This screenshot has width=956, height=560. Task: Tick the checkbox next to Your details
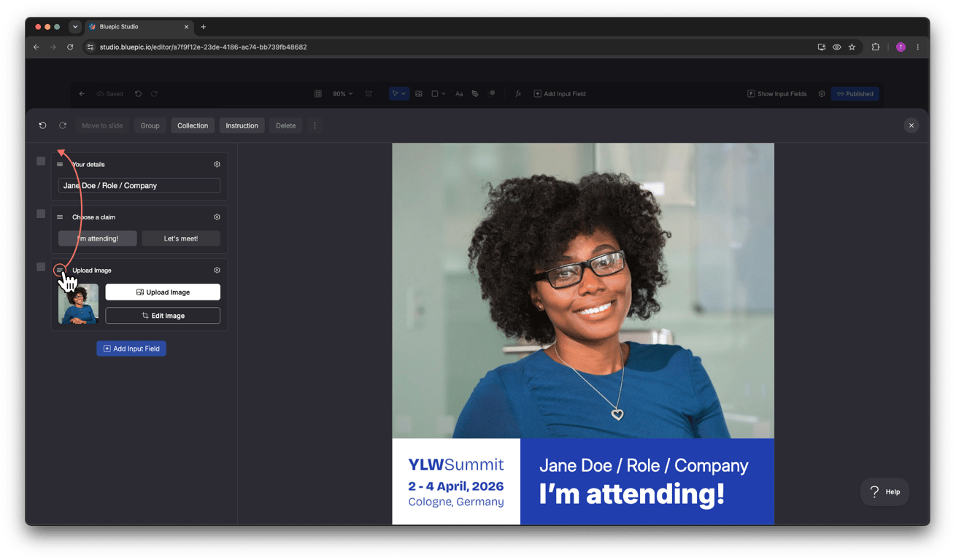pos(41,160)
